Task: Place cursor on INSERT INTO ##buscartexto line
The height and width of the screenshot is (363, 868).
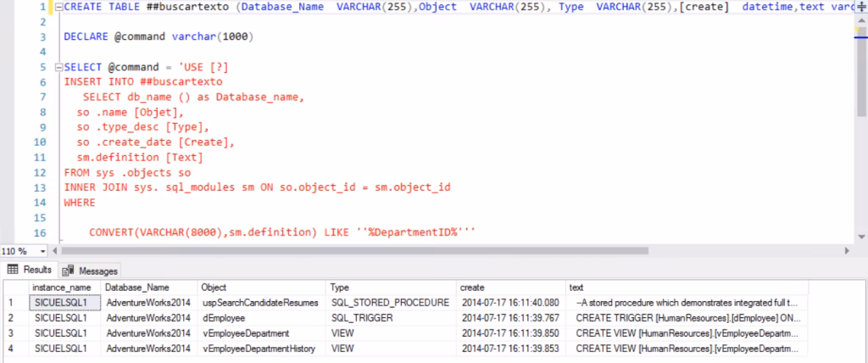Action: [x=143, y=82]
